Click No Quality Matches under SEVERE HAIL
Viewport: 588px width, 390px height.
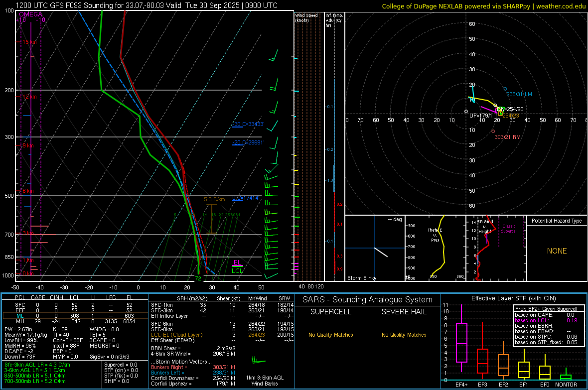coord(404,335)
